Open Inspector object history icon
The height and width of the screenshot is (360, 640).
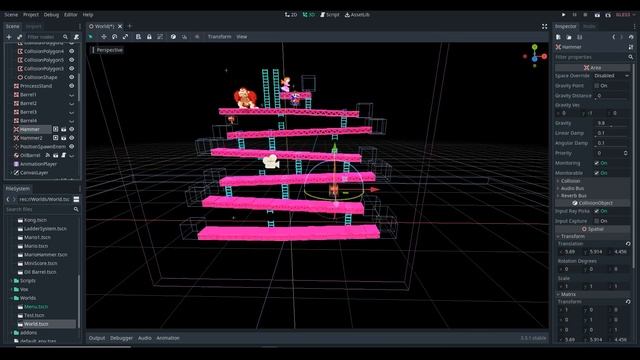pyautogui.click(x=631, y=37)
